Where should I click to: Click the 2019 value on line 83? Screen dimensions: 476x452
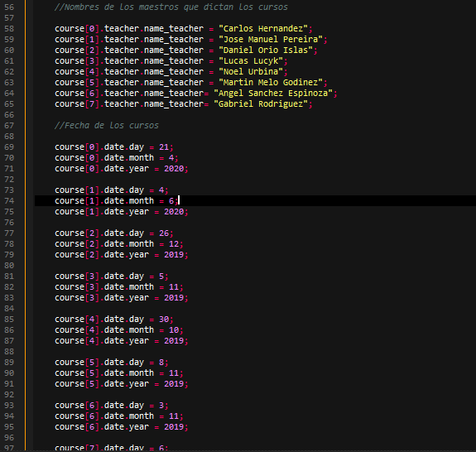pos(174,298)
